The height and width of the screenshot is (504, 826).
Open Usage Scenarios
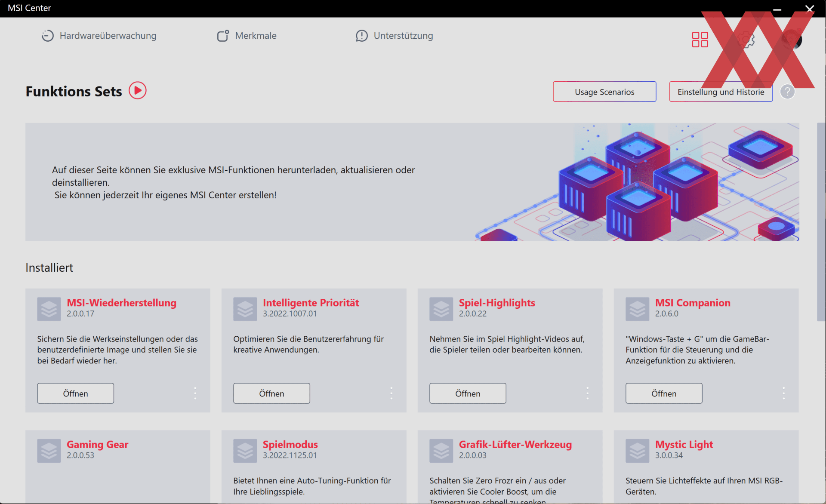pos(604,92)
